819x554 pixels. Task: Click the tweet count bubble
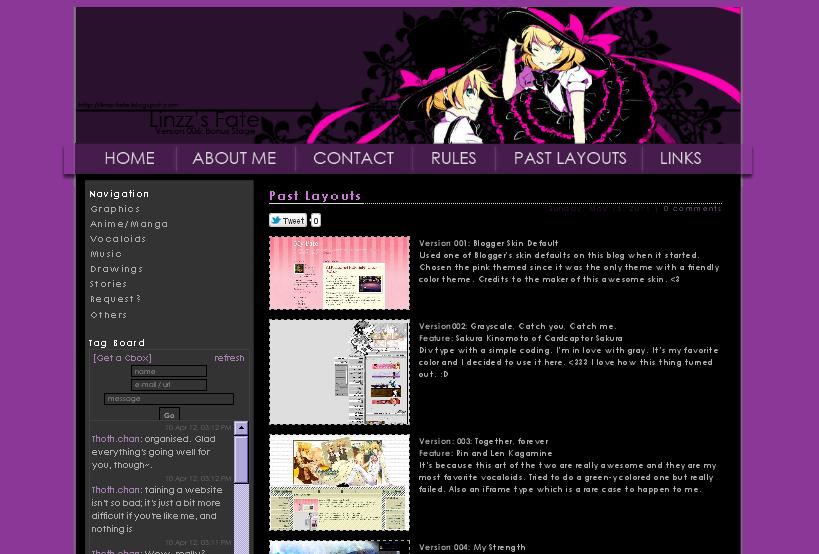coord(316,220)
